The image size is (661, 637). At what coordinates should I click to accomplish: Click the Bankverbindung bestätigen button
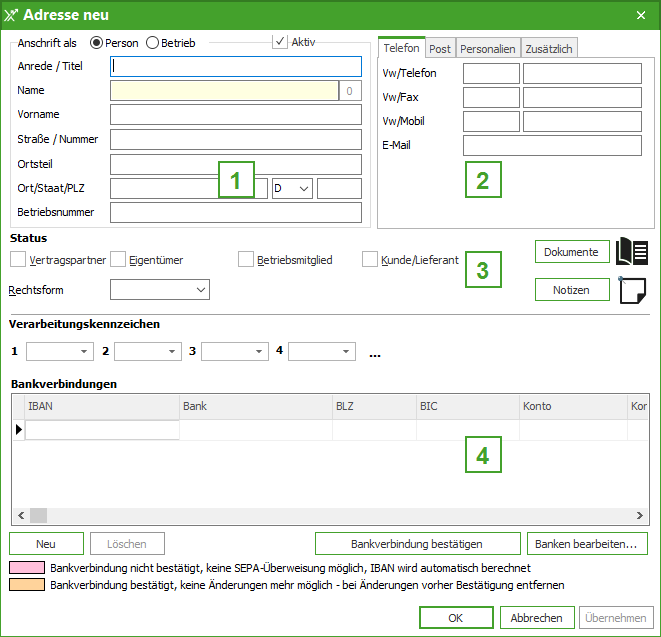pyautogui.click(x=417, y=544)
